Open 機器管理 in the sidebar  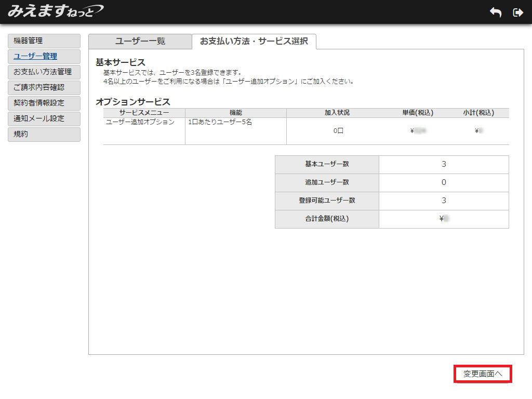click(44, 41)
